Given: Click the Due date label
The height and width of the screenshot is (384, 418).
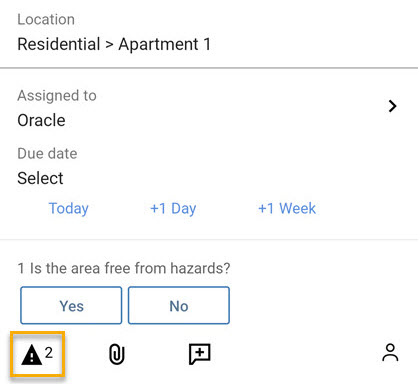Looking at the screenshot, I should tap(47, 154).
